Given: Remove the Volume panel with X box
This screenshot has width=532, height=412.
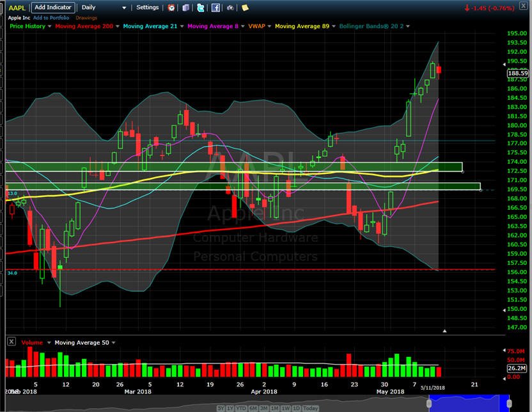Looking at the screenshot, I should coord(12,342).
